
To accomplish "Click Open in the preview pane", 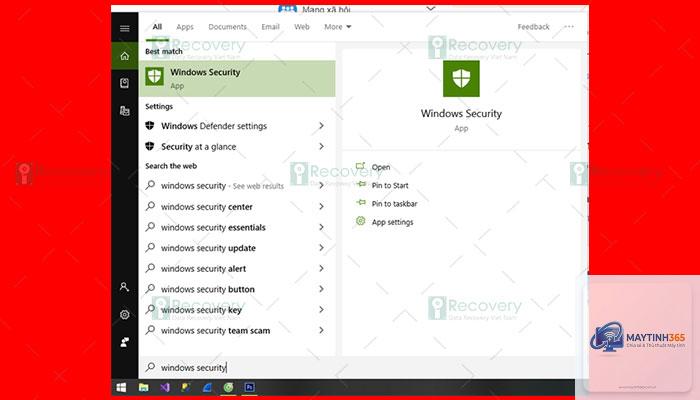I will pos(373,167).
